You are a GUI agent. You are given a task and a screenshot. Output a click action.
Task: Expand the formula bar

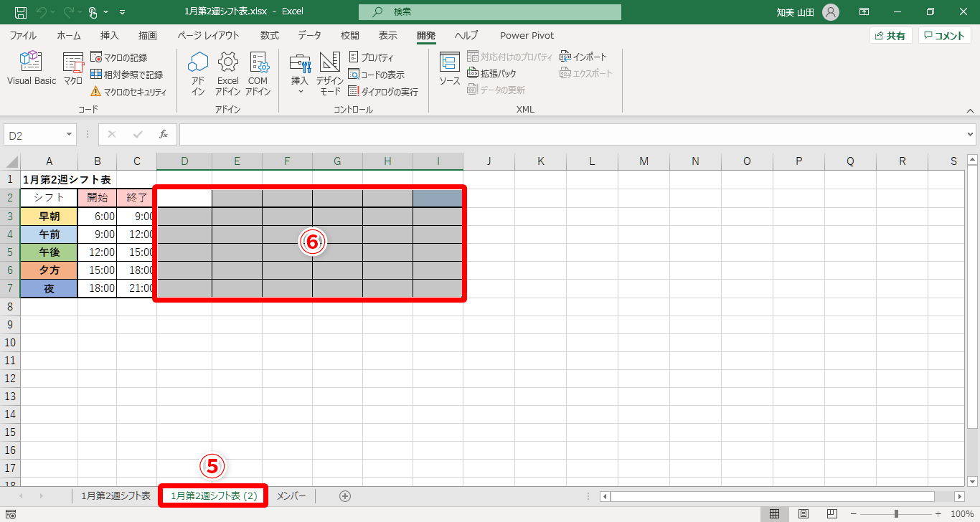click(x=971, y=134)
